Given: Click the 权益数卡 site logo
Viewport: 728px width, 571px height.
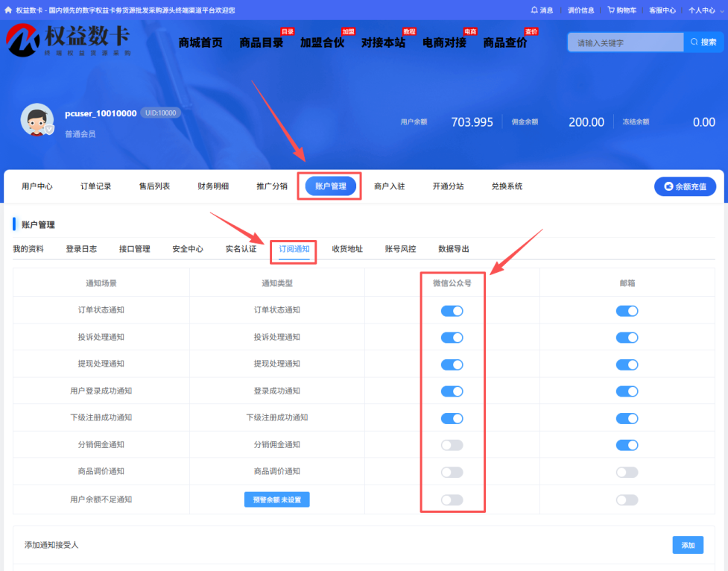Looking at the screenshot, I should [x=69, y=40].
